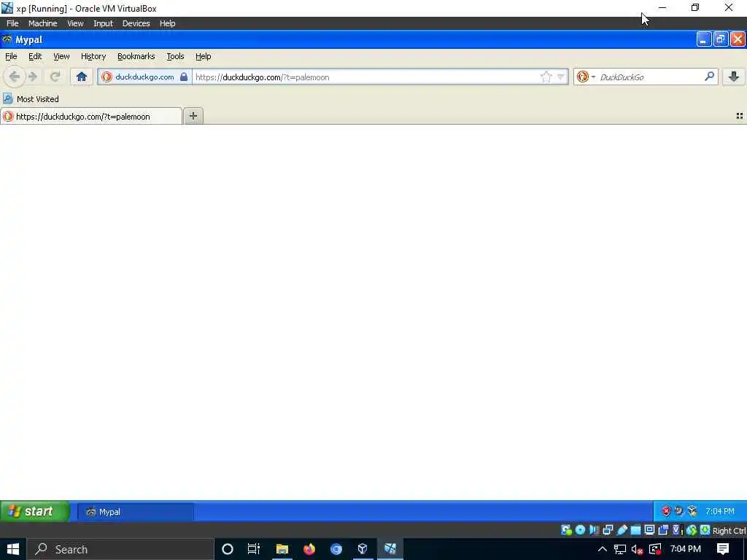Open Mypal File menu
747x560 pixels.
[x=11, y=56]
